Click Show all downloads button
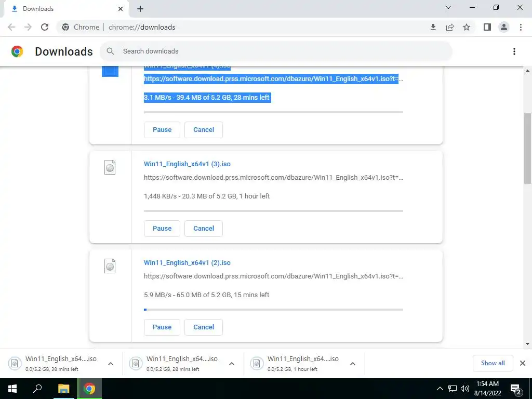 pos(493,363)
